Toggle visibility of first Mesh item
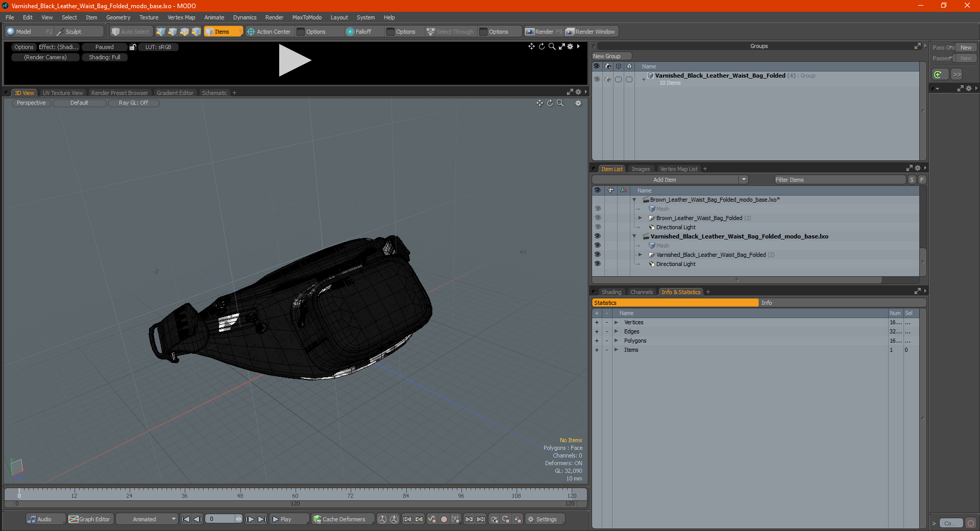 (597, 209)
